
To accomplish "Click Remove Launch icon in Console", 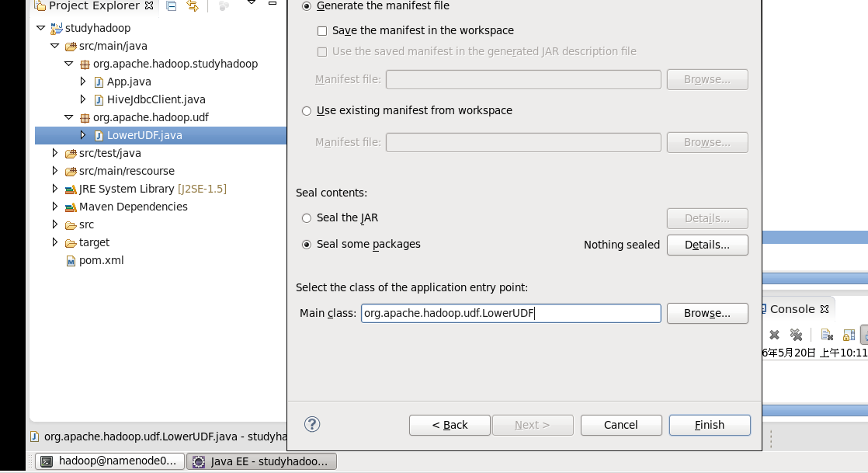I will pyautogui.click(x=775, y=335).
